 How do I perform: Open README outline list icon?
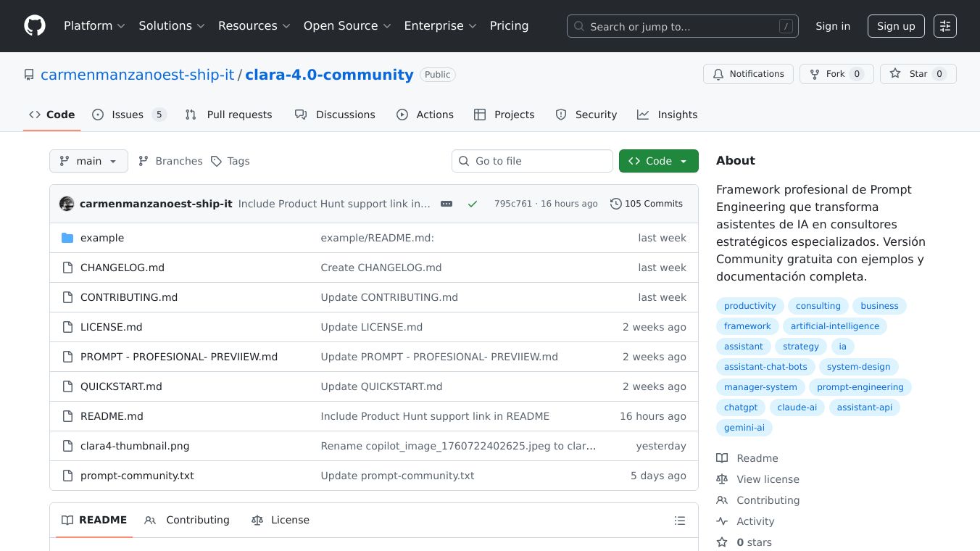[679, 521]
